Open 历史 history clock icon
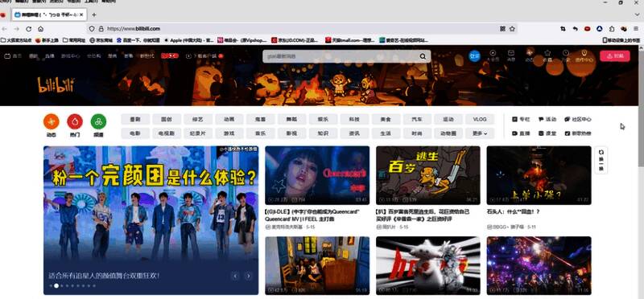 pos(566,55)
